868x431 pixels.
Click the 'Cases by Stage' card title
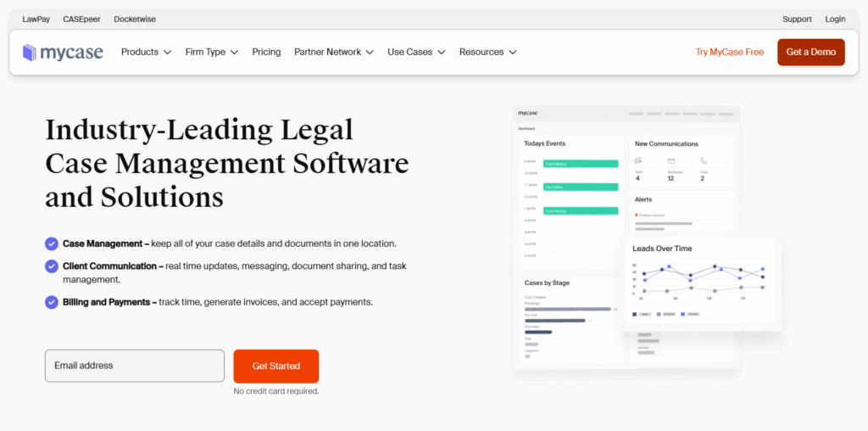pos(547,283)
